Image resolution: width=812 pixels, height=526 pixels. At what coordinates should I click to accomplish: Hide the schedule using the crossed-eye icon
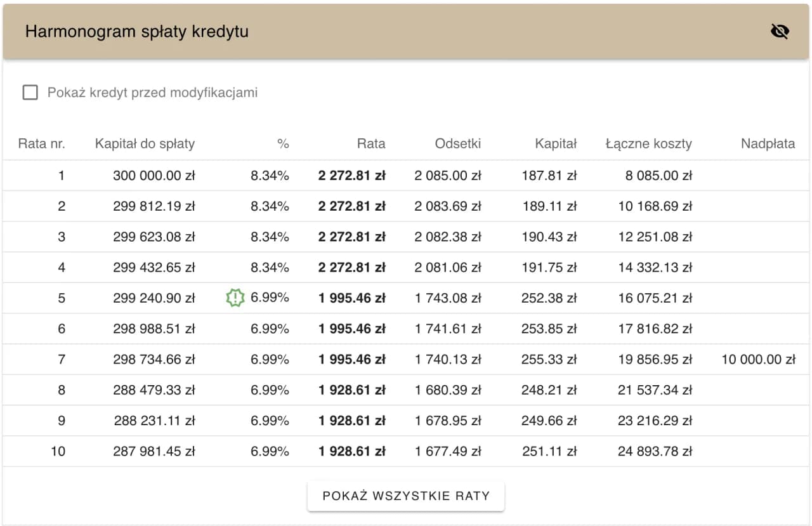pyautogui.click(x=780, y=30)
